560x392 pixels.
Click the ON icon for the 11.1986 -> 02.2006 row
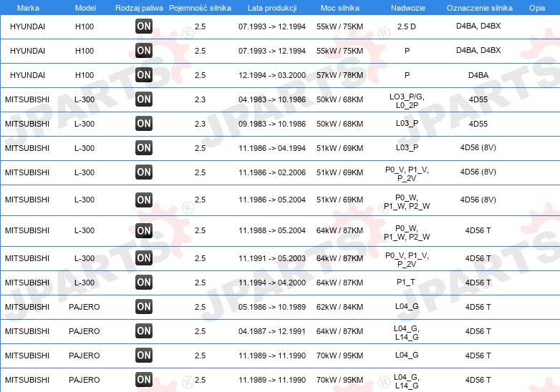(x=144, y=172)
